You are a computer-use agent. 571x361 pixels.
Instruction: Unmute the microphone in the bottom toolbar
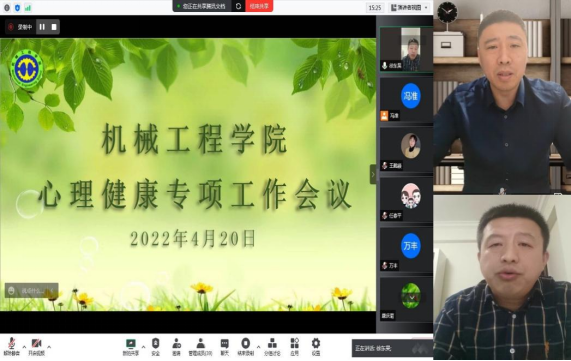coord(11,346)
